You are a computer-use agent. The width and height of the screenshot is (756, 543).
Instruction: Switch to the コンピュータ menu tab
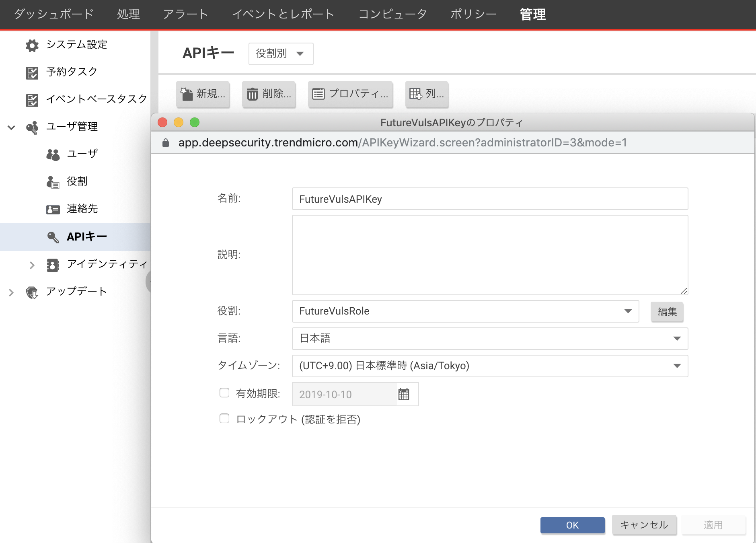click(x=393, y=14)
